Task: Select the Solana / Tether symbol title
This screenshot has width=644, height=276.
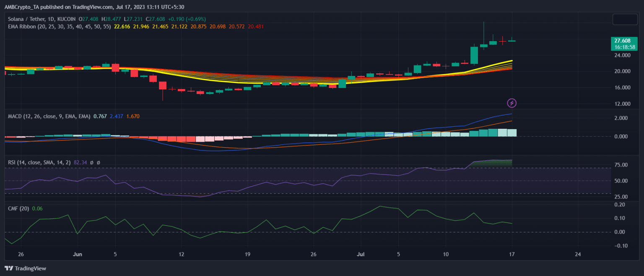Action: 41,19
